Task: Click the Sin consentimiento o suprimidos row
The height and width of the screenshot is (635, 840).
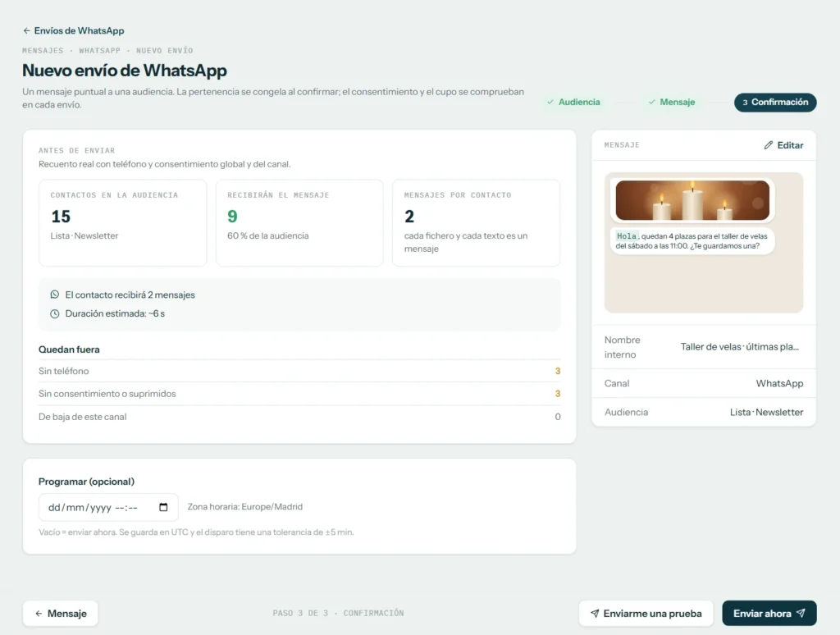Action: tap(299, 393)
